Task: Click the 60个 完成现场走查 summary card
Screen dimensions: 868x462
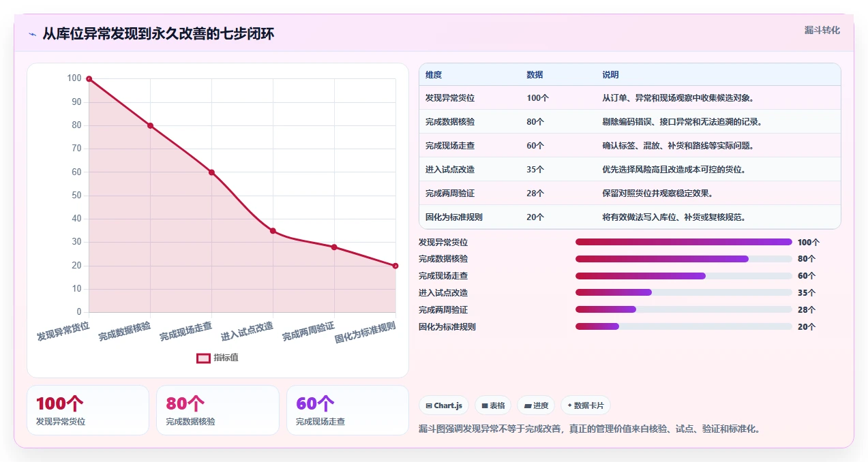Action: (348, 410)
